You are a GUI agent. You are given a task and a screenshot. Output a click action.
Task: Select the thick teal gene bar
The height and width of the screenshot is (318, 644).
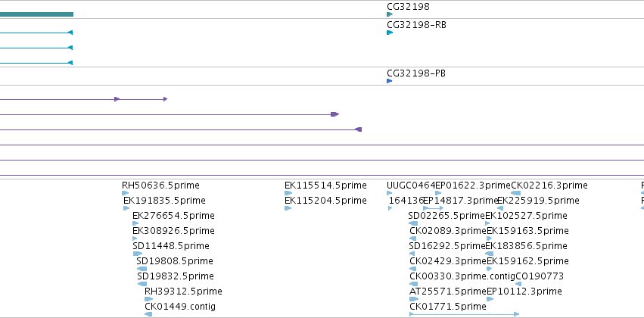36,14
